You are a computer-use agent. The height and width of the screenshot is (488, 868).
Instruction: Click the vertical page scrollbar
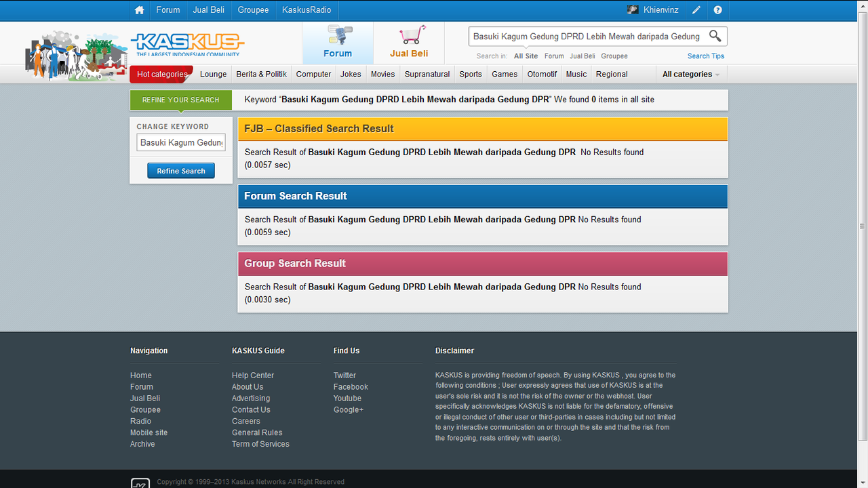point(863,227)
